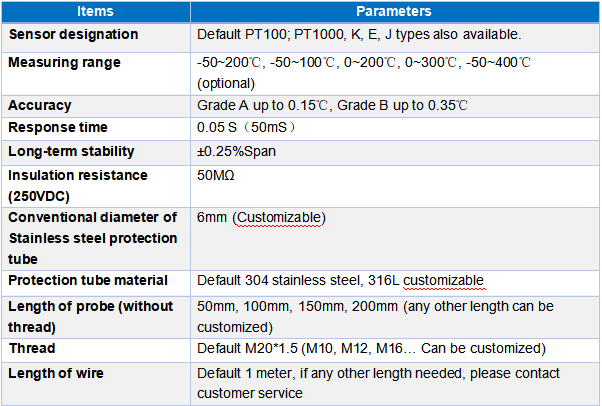Click the "Default PT100" sensor types cell
Image resolution: width=602 pixels, height=406 pixels.
tap(359, 35)
